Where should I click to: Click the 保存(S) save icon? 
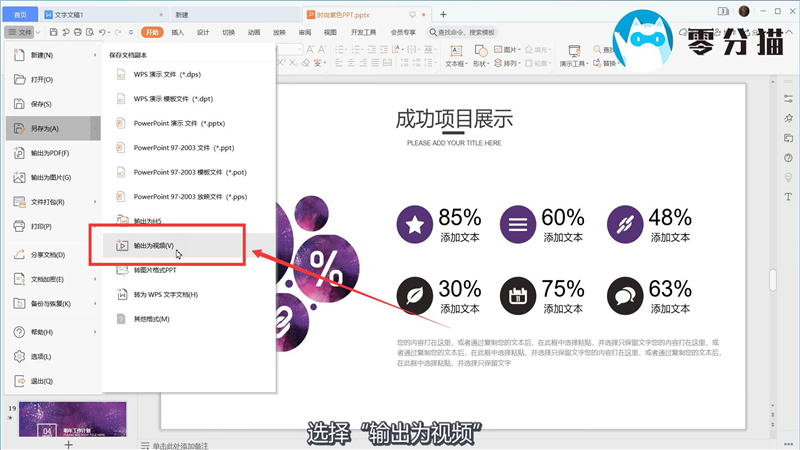pos(18,104)
